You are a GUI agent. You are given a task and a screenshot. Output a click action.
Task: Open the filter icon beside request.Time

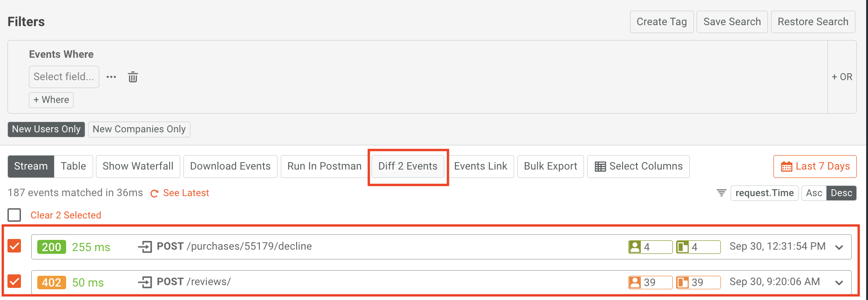tap(721, 193)
